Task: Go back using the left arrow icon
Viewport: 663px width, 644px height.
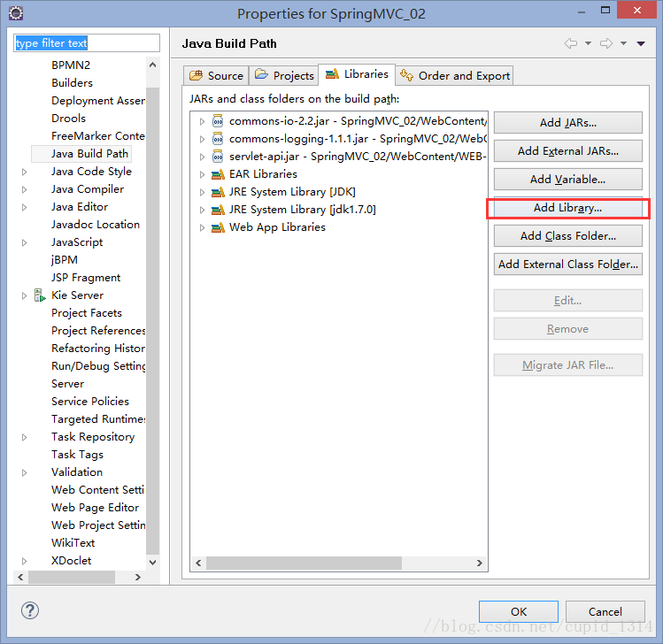Action: tap(571, 43)
